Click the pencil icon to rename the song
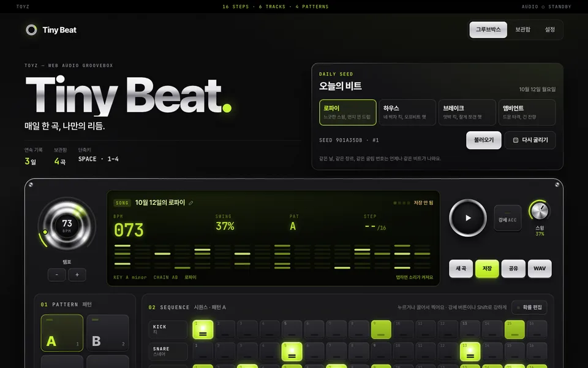This screenshot has width=588, height=368. point(191,203)
